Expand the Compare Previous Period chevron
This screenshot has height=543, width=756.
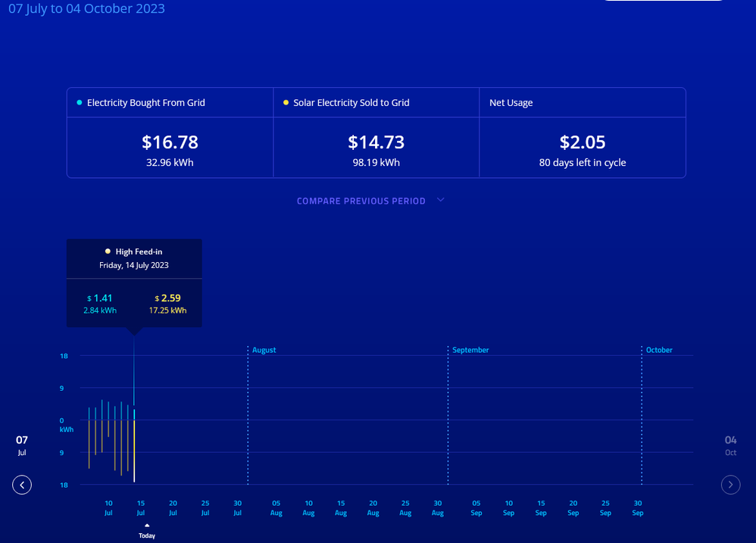click(441, 201)
